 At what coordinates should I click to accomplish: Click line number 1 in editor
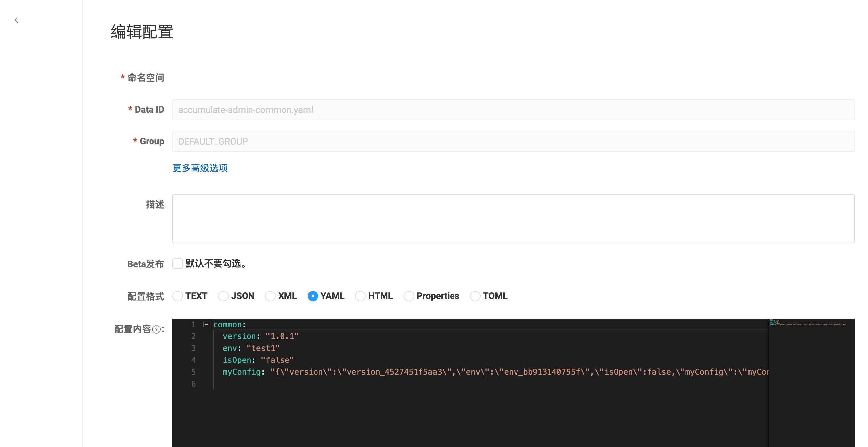point(193,324)
